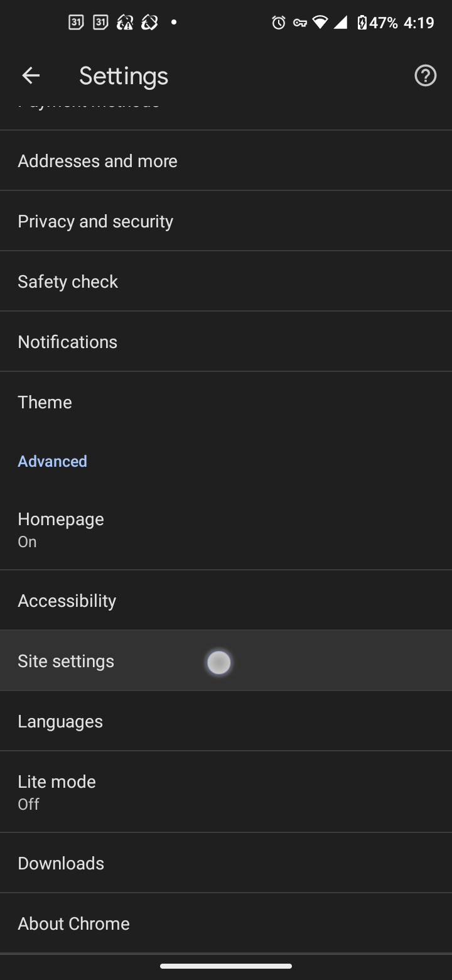Open the help question mark icon
Viewport: 452px width, 980px height.
(x=425, y=76)
